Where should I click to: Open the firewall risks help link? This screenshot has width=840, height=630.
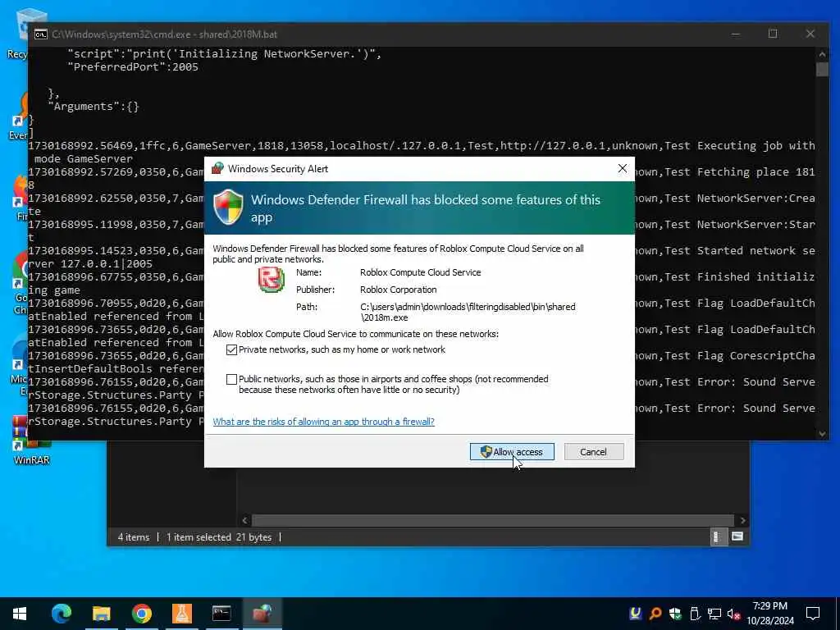click(323, 422)
